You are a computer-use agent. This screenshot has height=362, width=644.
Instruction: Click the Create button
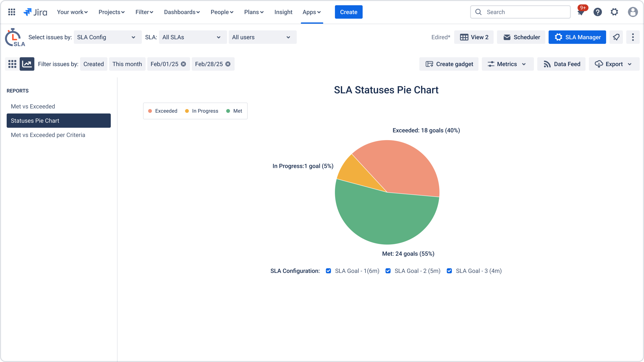click(x=348, y=12)
